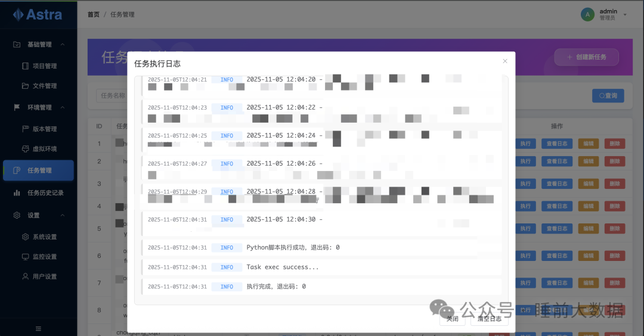Image resolution: width=644 pixels, height=336 pixels.
Task: Collapse sidebar with bottom hamburger icon
Action: (38, 329)
